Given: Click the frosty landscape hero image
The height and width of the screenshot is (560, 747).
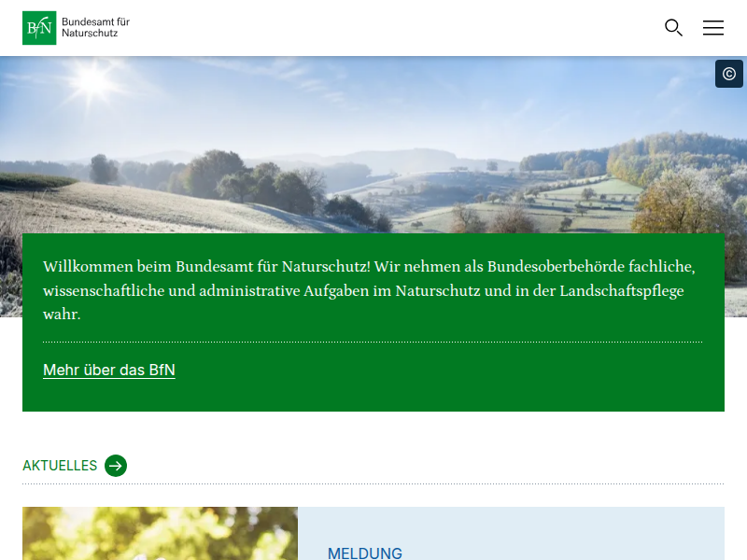Looking at the screenshot, I should point(373,140).
